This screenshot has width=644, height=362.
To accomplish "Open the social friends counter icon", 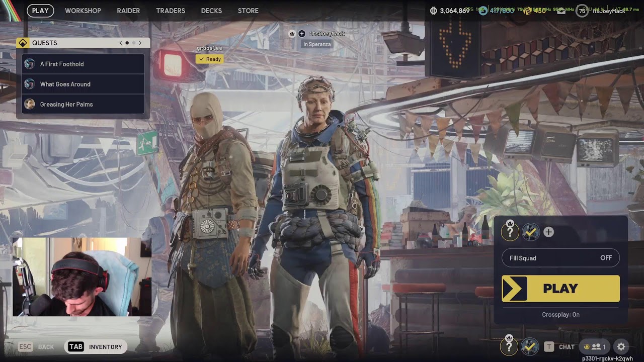I will pyautogui.click(x=594, y=347).
